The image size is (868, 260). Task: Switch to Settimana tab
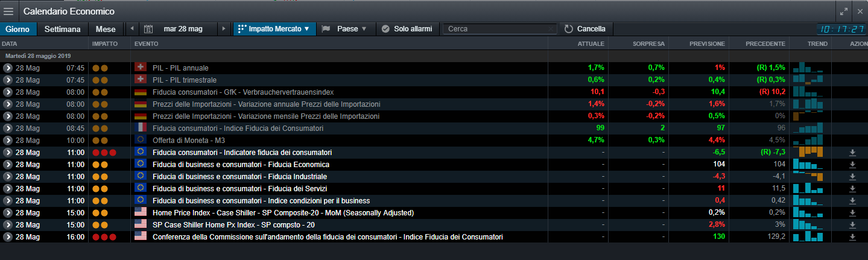[x=63, y=28]
